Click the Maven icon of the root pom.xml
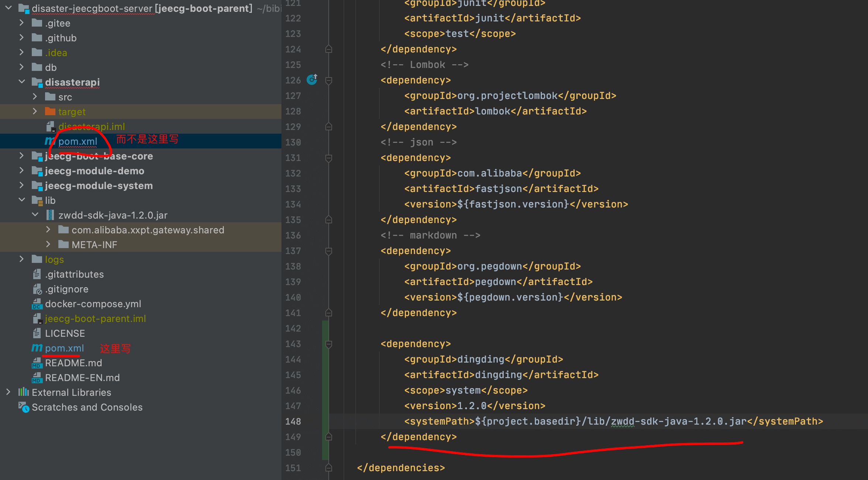The height and width of the screenshot is (480, 868). 37,348
